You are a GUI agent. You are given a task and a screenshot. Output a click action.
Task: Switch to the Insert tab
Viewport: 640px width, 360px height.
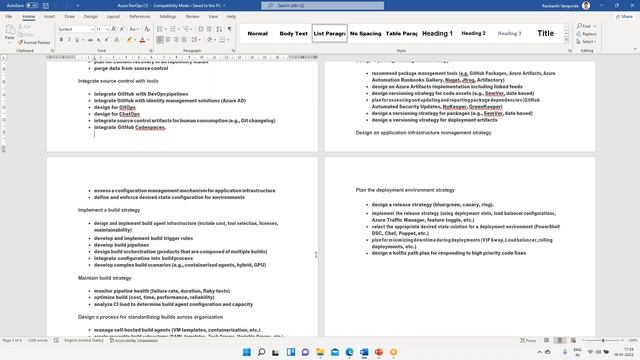point(49,16)
